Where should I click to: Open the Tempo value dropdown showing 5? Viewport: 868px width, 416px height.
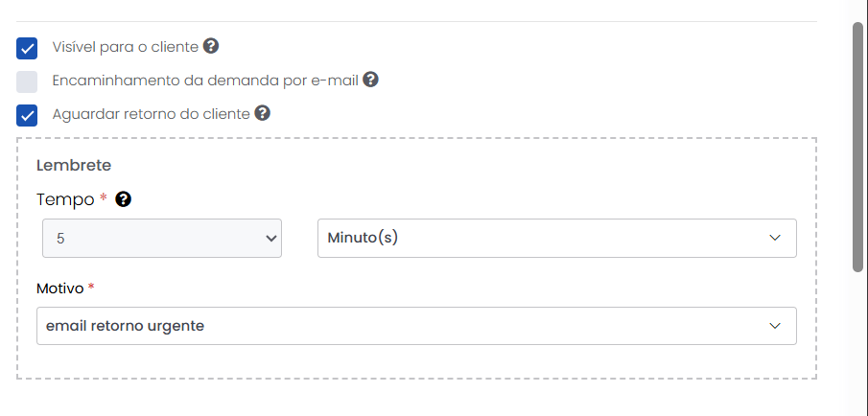coord(161,239)
